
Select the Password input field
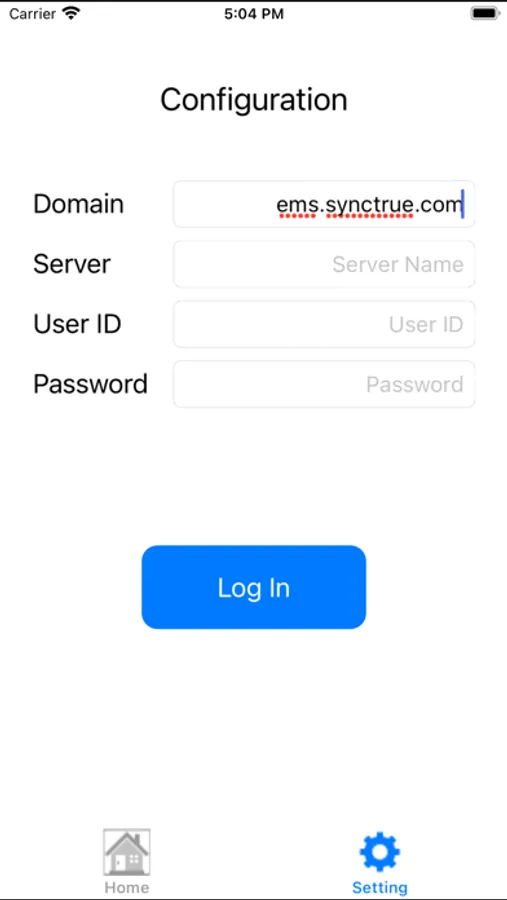point(324,384)
